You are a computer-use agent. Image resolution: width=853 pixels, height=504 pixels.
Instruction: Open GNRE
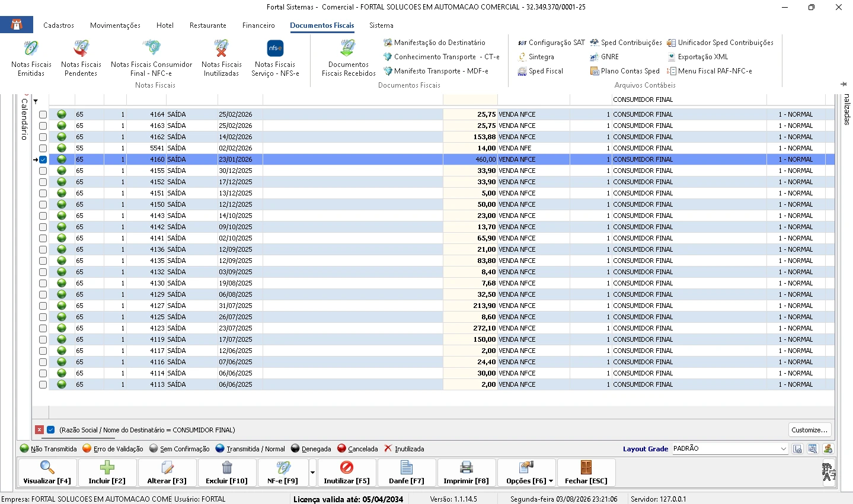click(604, 57)
